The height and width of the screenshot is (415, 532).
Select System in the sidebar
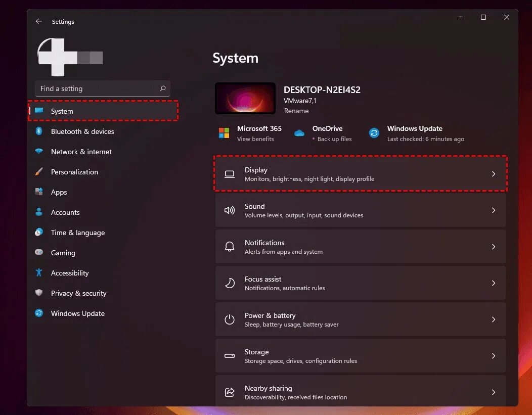click(103, 111)
